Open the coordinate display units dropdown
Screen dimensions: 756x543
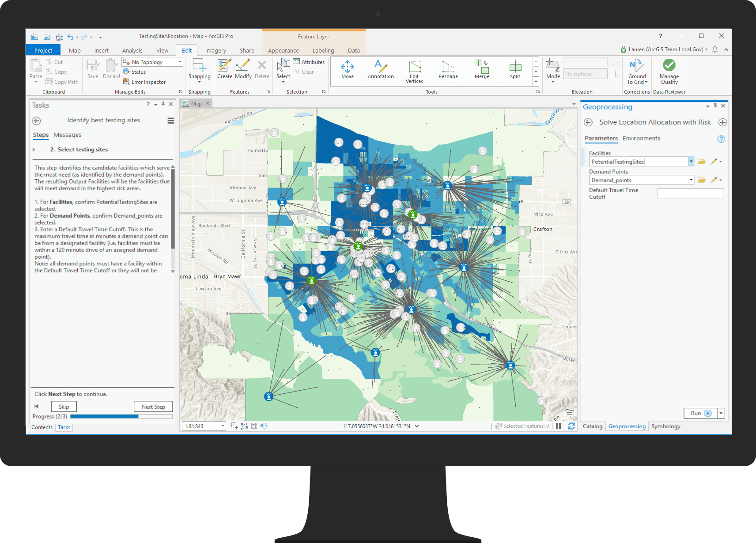coord(417,426)
